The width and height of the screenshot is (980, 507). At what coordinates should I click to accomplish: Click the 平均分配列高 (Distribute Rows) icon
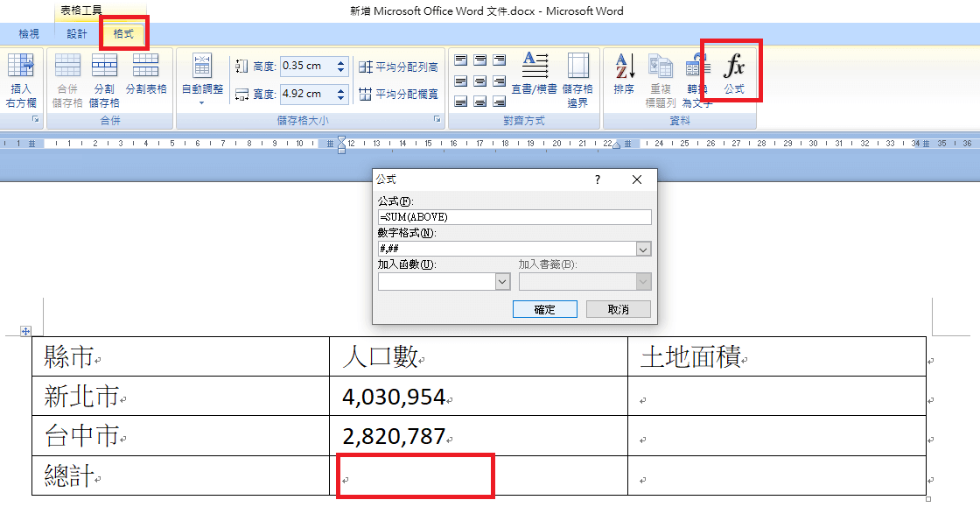tap(366, 67)
